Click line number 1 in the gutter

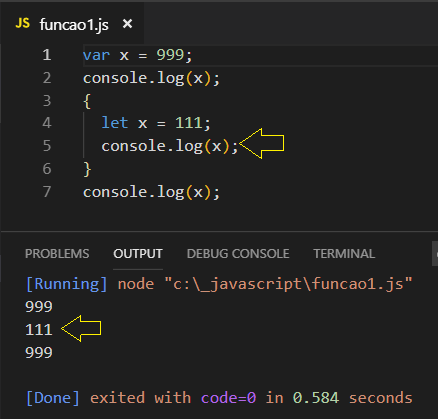pyautogui.click(x=47, y=55)
